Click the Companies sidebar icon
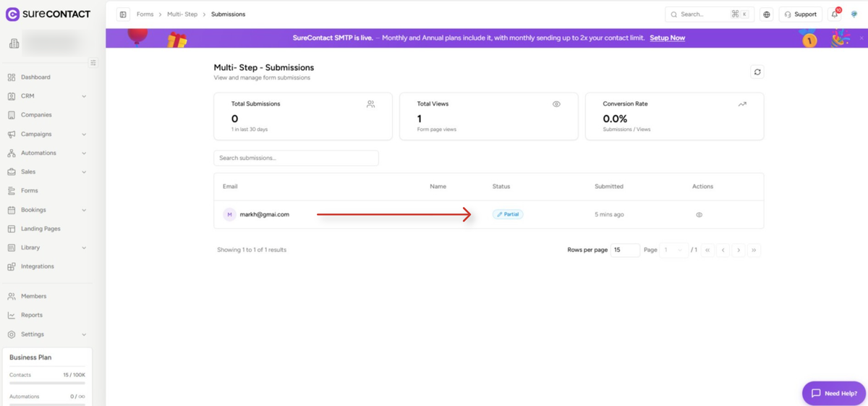 click(x=12, y=115)
